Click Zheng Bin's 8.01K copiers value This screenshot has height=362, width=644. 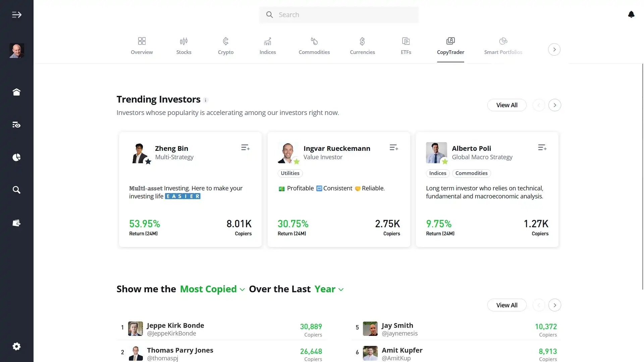pyautogui.click(x=239, y=224)
